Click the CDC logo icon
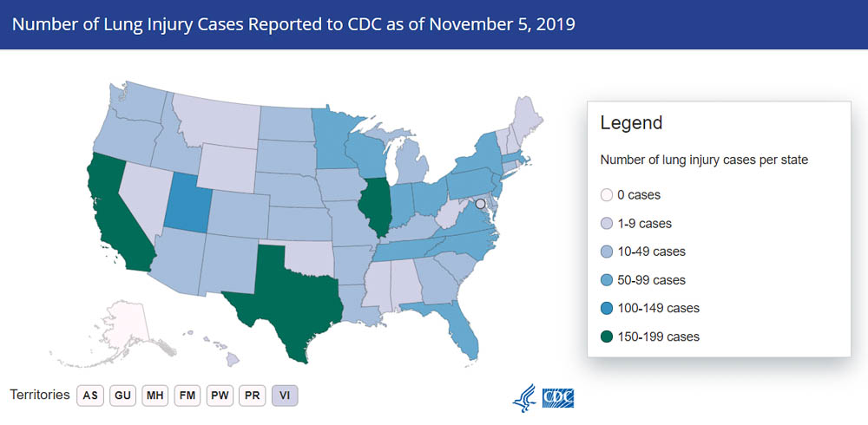This screenshot has height=425, width=868. tap(558, 397)
